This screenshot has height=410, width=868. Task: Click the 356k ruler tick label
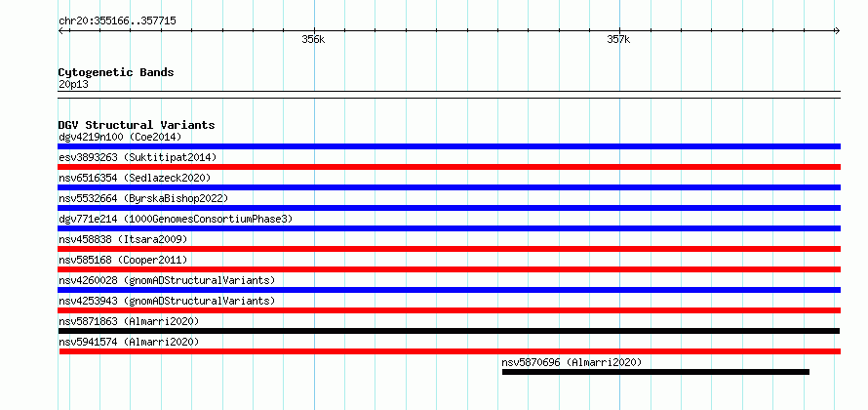pos(313,39)
